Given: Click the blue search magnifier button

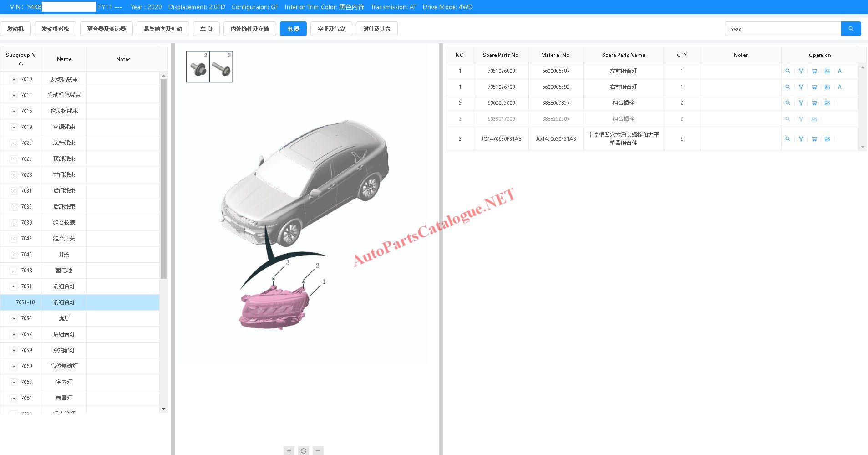Looking at the screenshot, I should tap(851, 29).
